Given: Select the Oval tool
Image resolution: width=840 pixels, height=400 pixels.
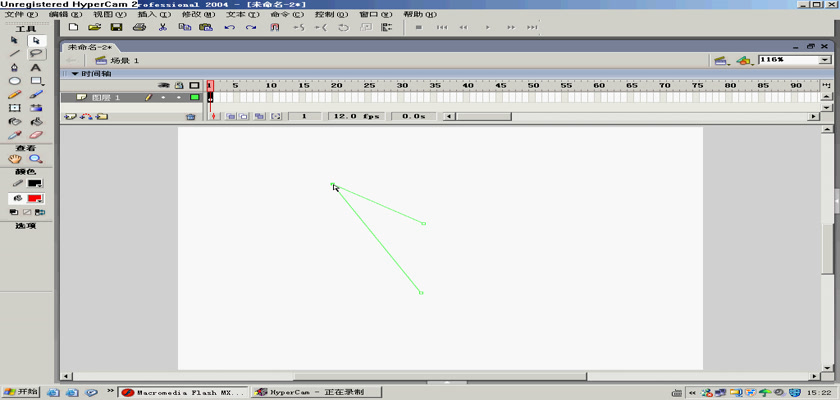Looking at the screenshot, I should pyautogui.click(x=15, y=81).
